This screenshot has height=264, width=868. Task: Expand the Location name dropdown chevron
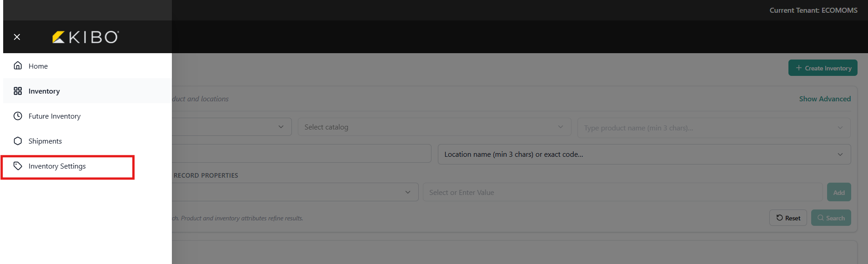coord(840,154)
